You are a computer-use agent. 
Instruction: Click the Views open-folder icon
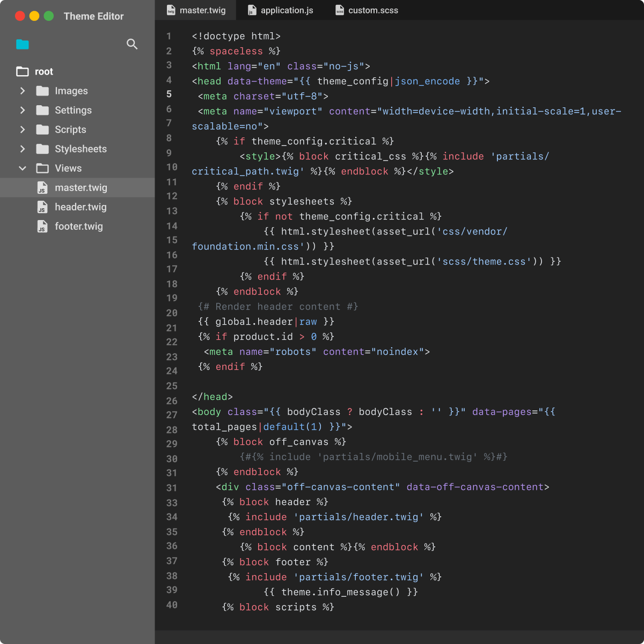pyautogui.click(x=42, y=168)
